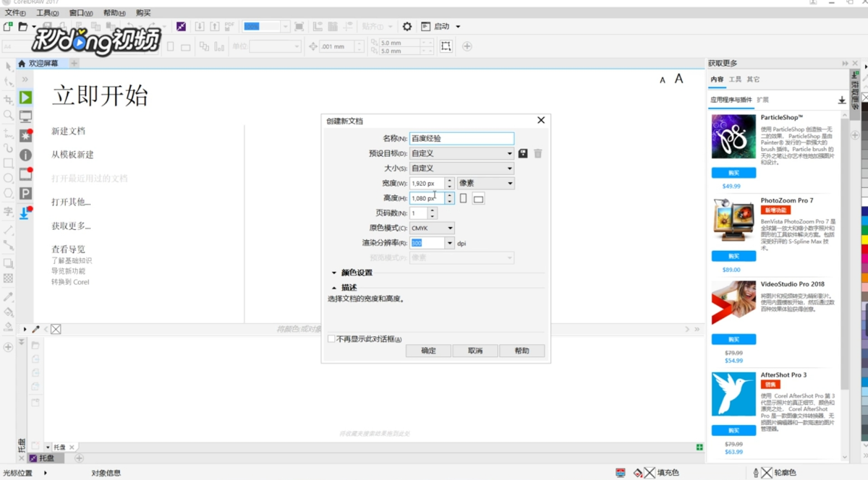This screenshot has width=868, height=480.
Task: Click the Export arrow icon in toolbar
Action: pos(215,27)
